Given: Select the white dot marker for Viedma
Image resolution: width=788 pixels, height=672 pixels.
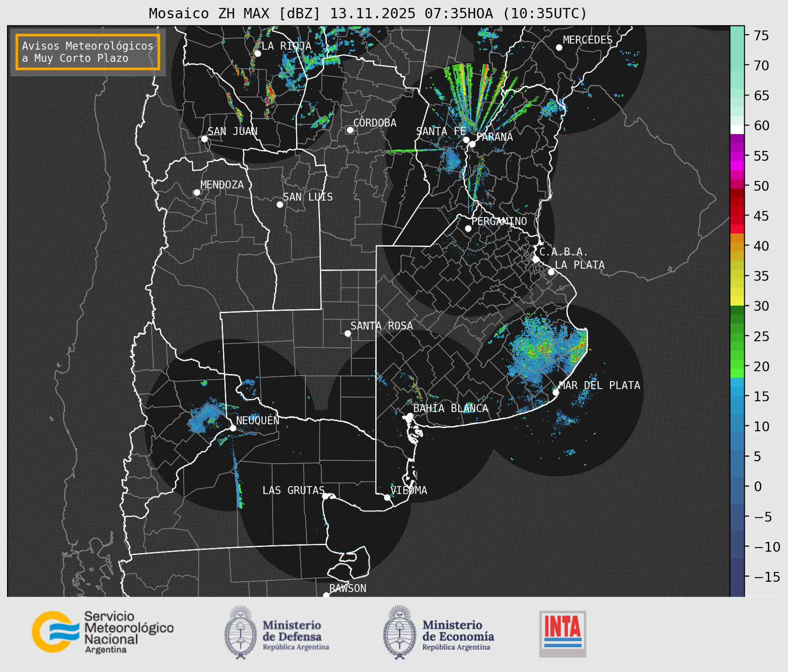Looking at the screenshot, I should click(387, 497).
